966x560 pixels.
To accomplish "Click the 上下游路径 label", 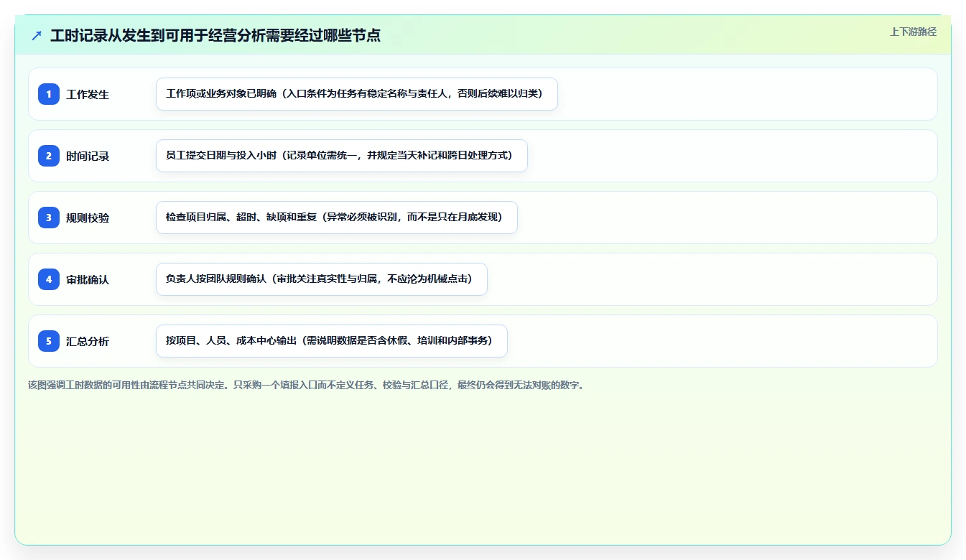I will (913, 32).
